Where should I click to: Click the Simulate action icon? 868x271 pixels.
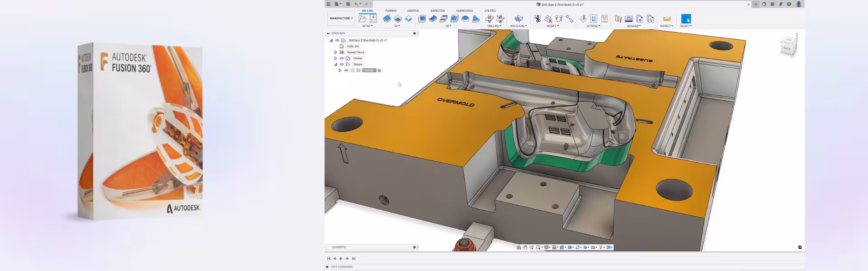583,19
